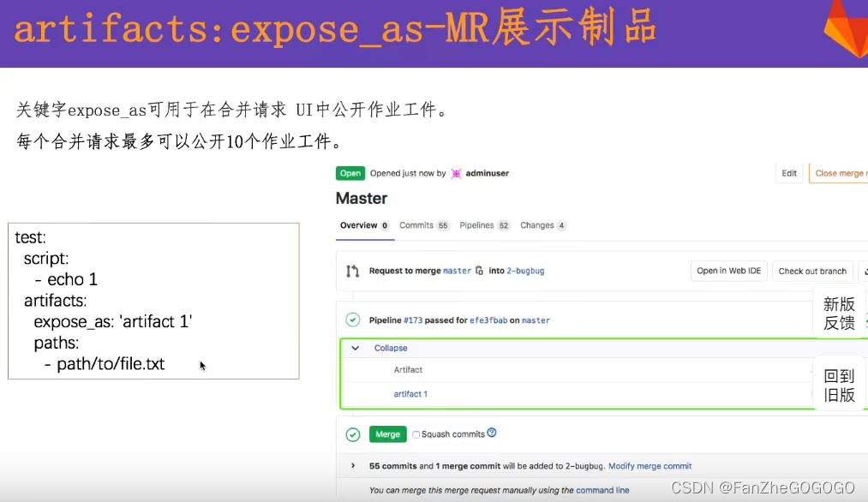Switch to the Commits tab
The image size is (868, 502).
pos(416,225)
